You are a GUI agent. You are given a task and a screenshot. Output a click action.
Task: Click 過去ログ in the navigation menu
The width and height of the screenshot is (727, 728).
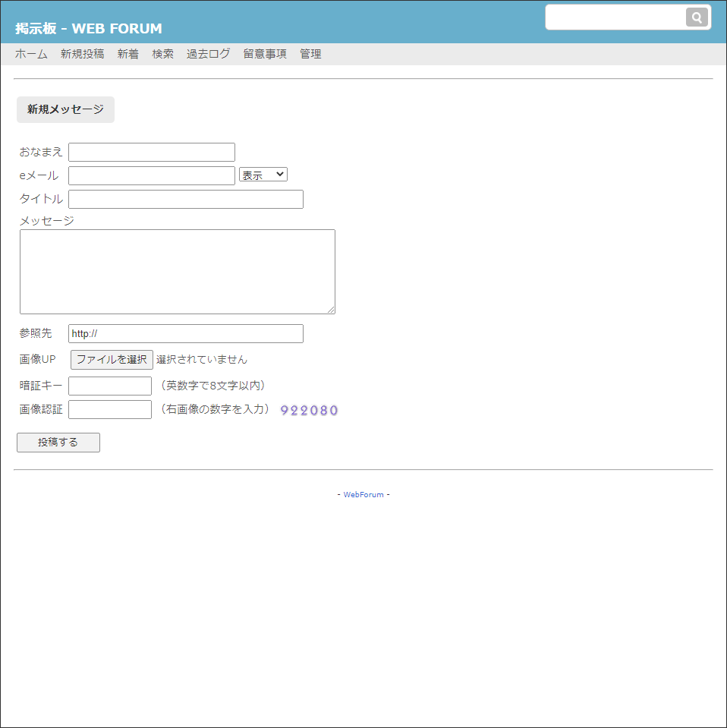[208, 54]
